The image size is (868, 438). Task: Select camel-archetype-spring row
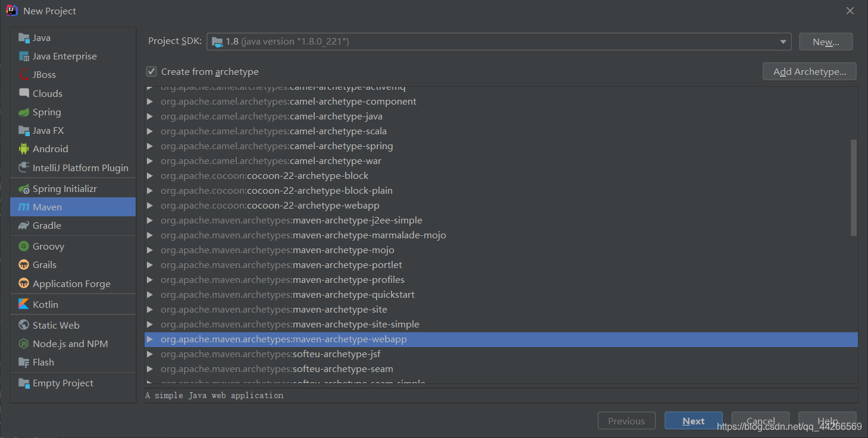click(501, 146)
